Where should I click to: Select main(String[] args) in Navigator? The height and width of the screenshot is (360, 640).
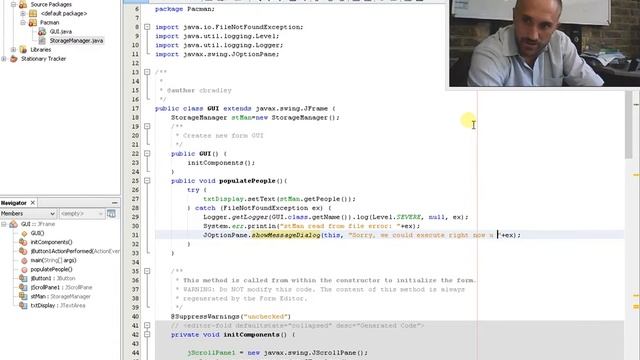click(53, 260)
